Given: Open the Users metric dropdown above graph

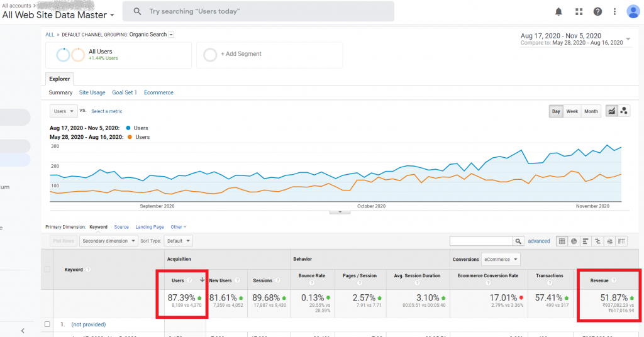Looking at the screenshot, I should tap(64, 111).
